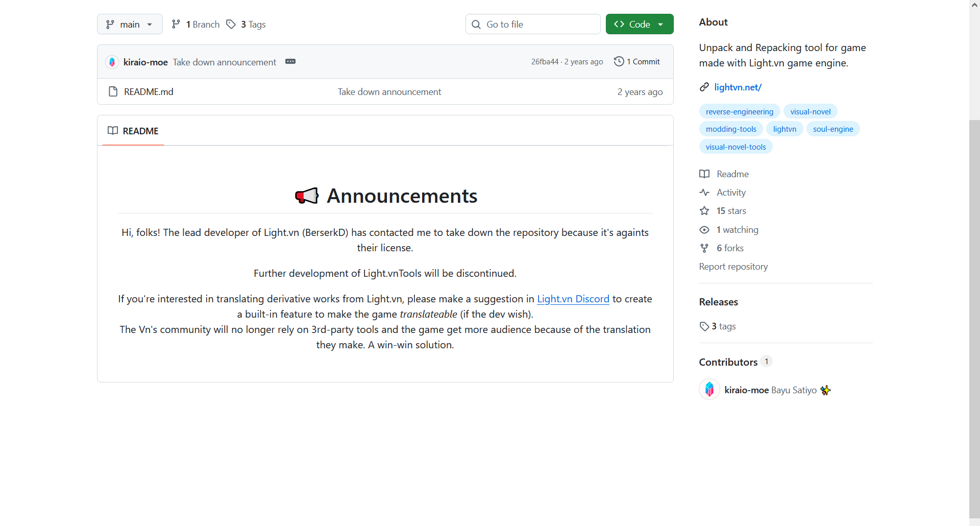Select the visual-novel topic tag

(811, 111)
